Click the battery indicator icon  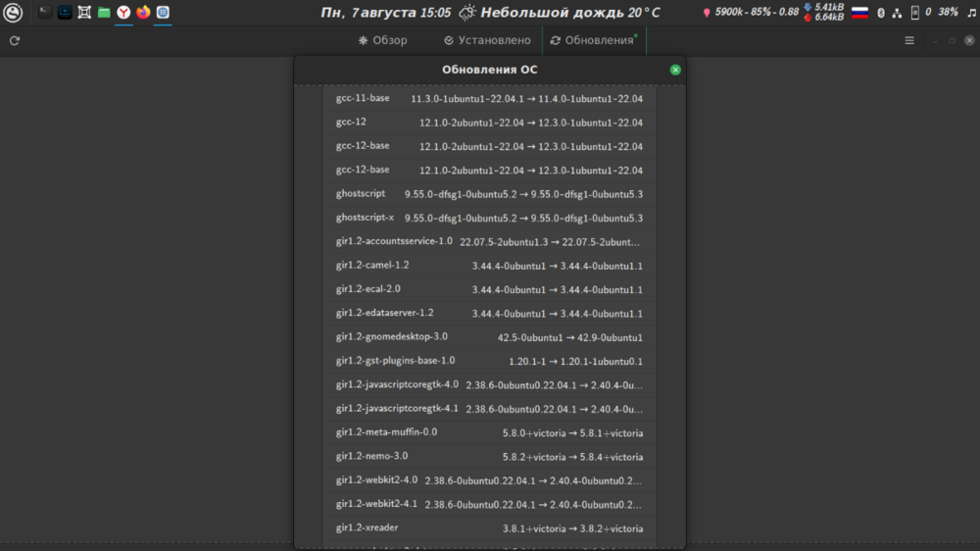click(x=915, y=13)
